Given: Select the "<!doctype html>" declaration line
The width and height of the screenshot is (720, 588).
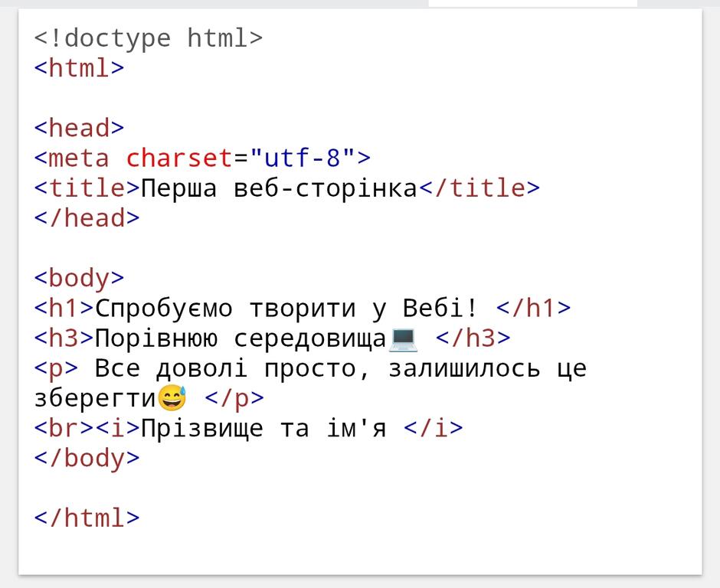Looking at the screenshot, I should (x=149, y=38).
